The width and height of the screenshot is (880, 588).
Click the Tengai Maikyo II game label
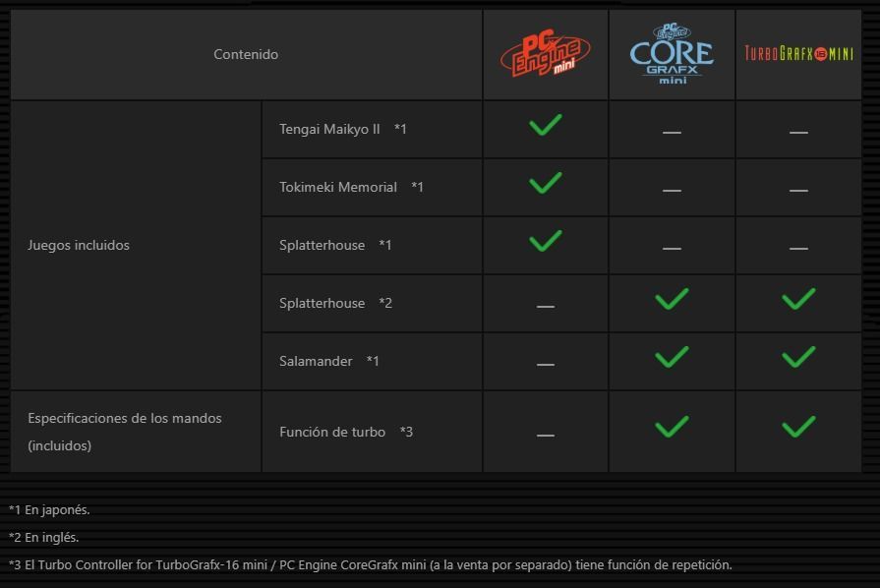[x=329, y=129]
